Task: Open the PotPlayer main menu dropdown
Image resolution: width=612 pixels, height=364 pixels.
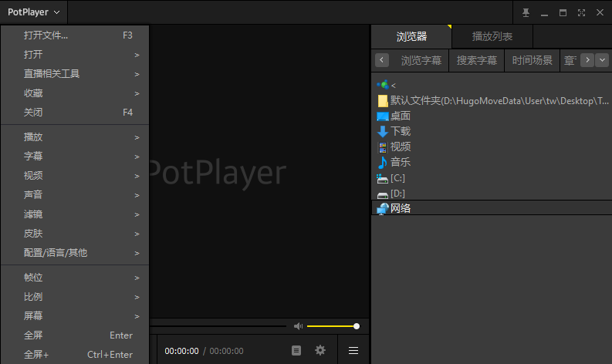Action: click(x=33, y=12)
